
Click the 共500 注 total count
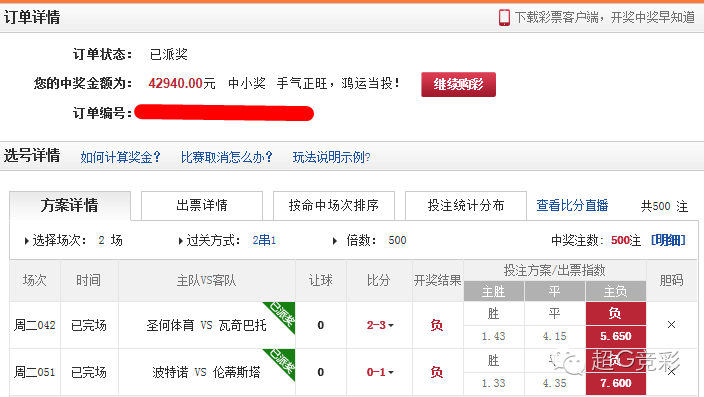(664, 206)
